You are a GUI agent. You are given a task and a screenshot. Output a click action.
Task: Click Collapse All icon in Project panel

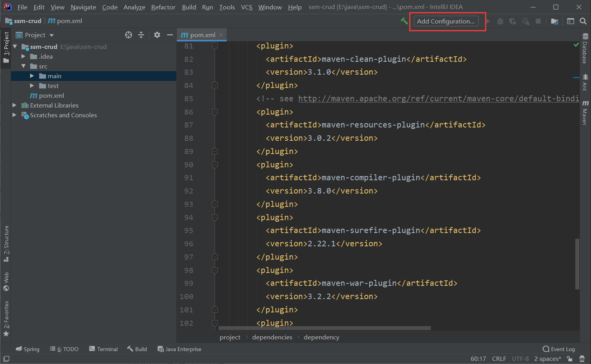pos(141,35)
